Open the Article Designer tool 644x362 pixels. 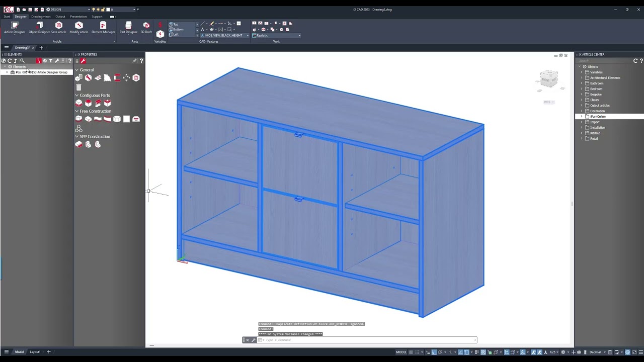[15, 28]
